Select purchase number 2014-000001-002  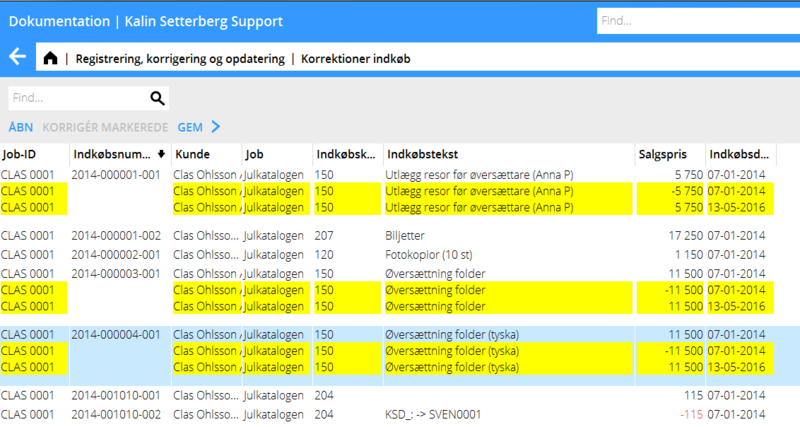point(116,236)
